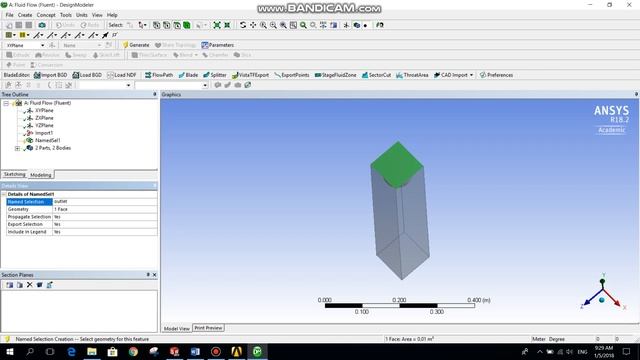Collapse the Details of NamedSel1 group
The image size is (640, 360).
4,194
